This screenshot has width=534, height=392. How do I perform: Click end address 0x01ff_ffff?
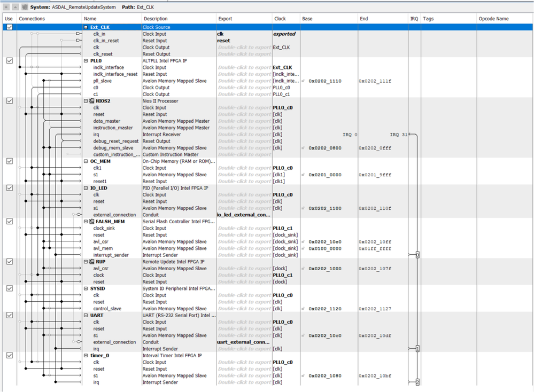[x=375, y=248]
